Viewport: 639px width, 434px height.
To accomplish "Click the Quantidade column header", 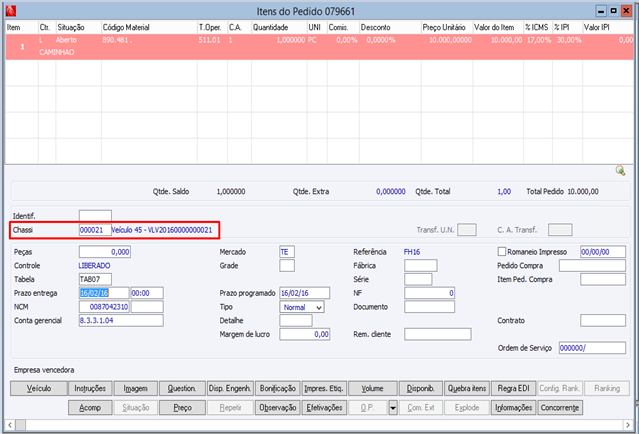I will pyautogui.click(x=279, y=27).
